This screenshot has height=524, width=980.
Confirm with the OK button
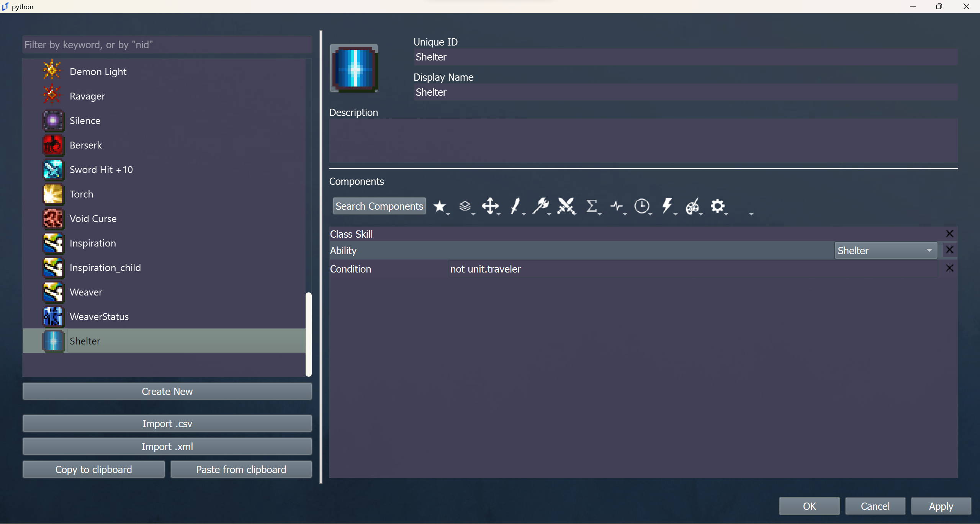click(x=809, y=506)
